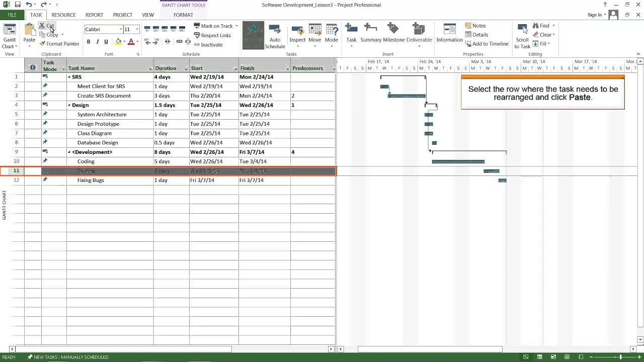Select the Coding task name cell

[x=110, y=161]
